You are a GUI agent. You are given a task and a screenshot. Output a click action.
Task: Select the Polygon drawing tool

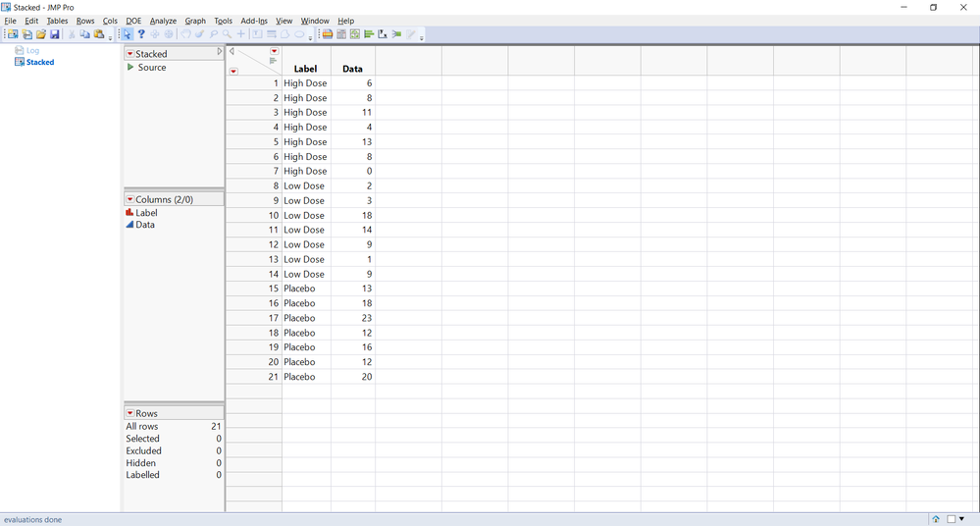click(285, 34)
